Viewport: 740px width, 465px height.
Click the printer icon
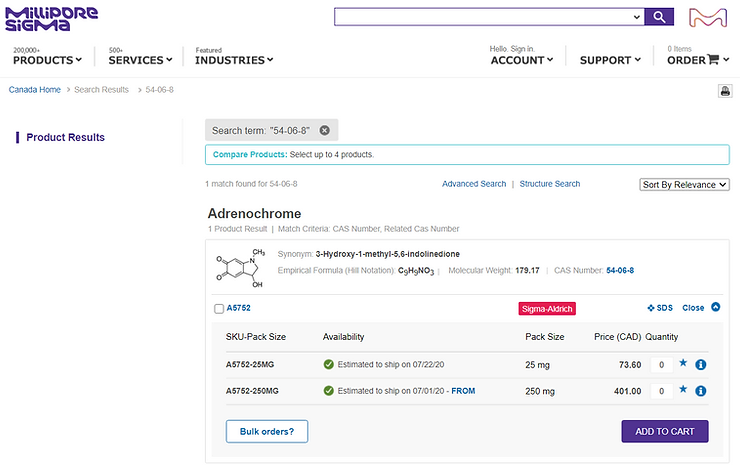[725, 91]
